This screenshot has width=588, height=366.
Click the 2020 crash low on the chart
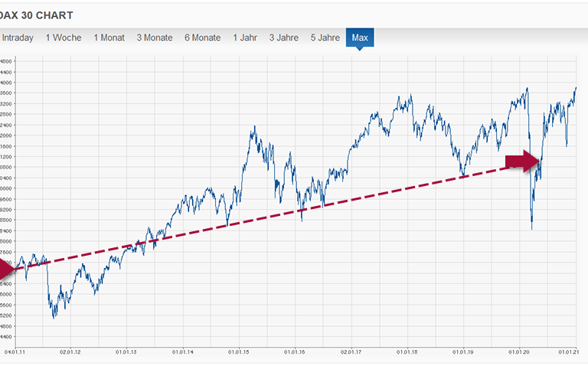531,227
